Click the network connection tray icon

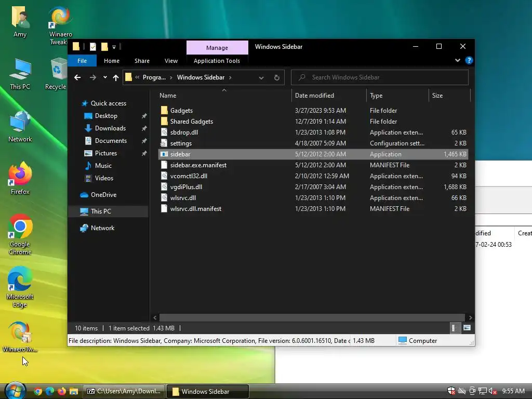coord(483,391)
